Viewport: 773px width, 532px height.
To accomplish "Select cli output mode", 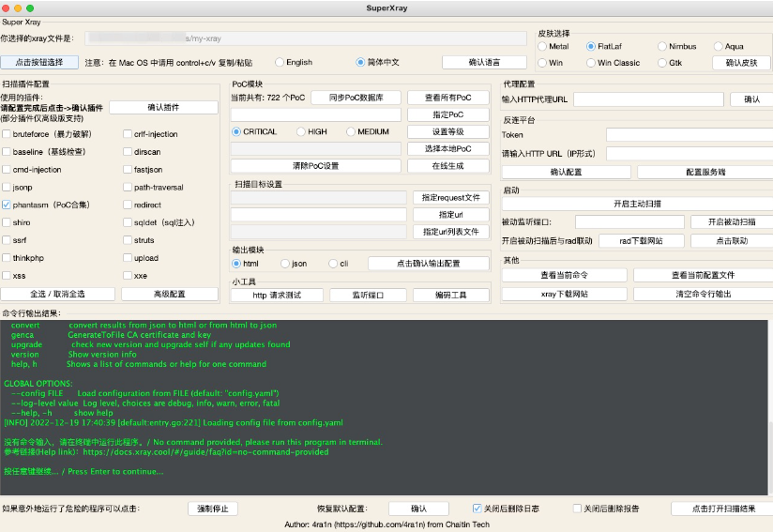I will click(x=332, y=264).
